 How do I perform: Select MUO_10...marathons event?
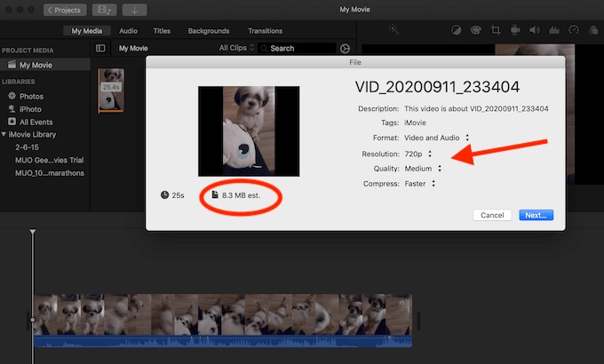pyautogui.click(x=50, y=173)
